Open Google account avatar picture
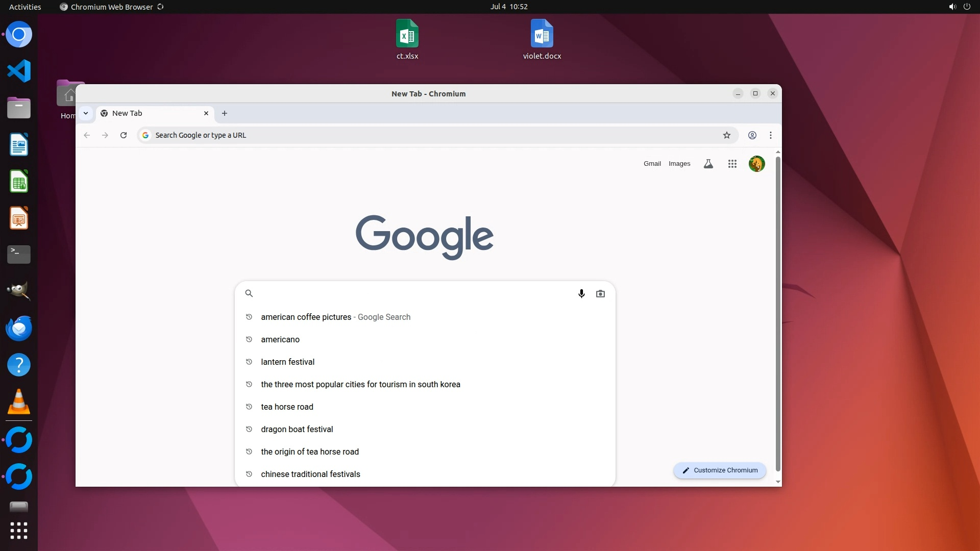The width and height of the screenshot is (980, 551). click(x=756, y=164)
